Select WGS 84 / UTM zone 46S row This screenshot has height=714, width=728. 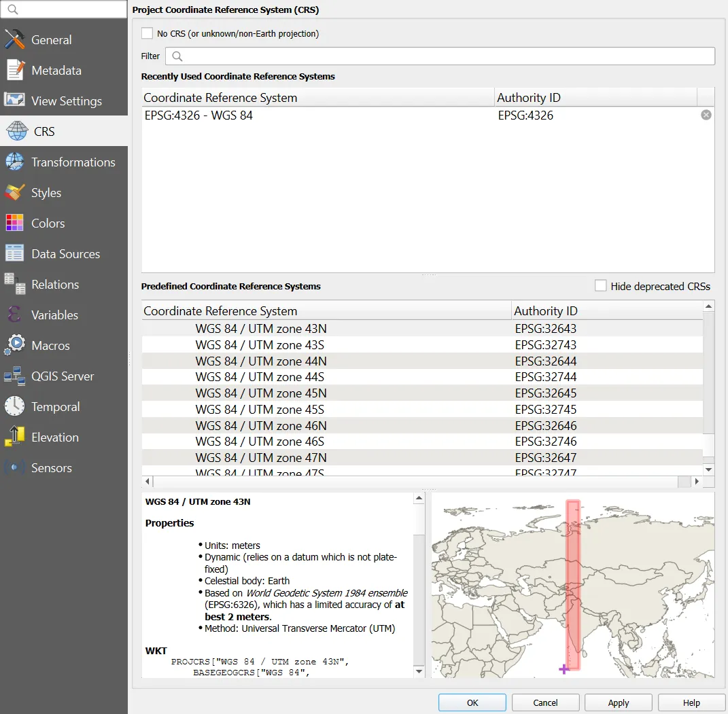(x=422, y=441)
